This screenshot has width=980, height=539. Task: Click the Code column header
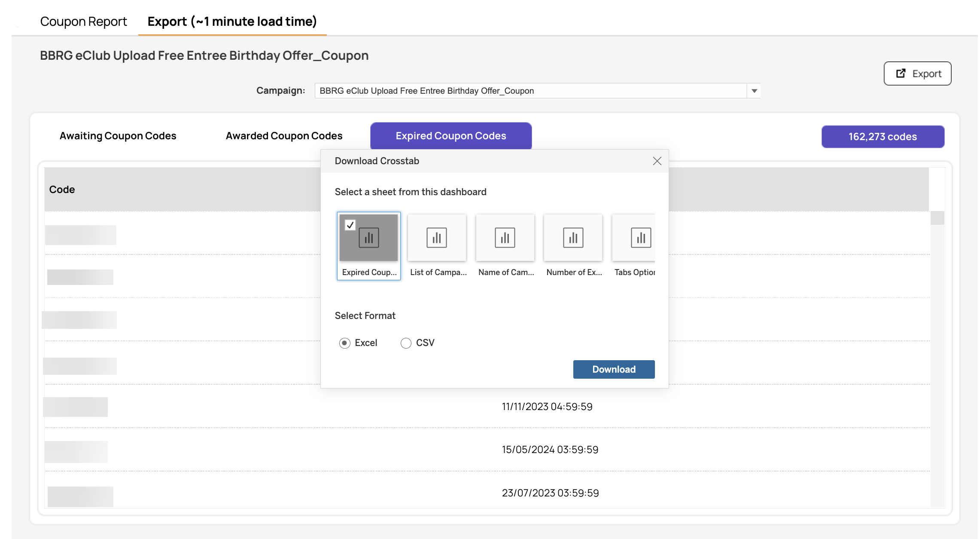(x=62, y=190)
